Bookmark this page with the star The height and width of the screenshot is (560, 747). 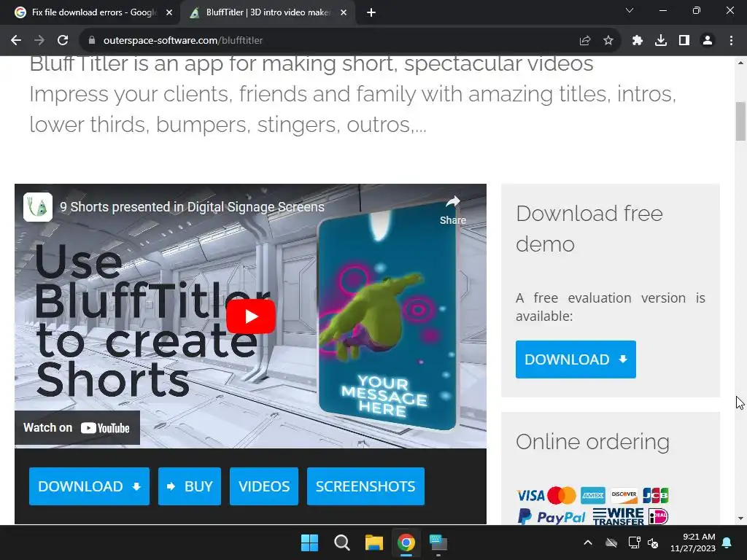(x=608, y=41)
